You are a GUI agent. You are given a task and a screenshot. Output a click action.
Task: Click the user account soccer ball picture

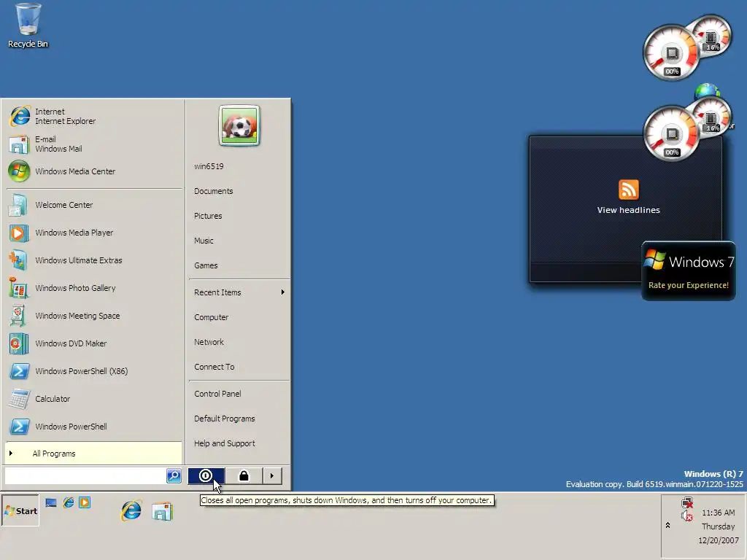coord(239,125)
